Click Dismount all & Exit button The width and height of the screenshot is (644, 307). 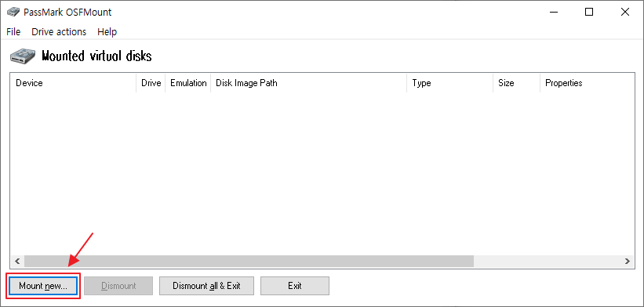pos(206,286)
